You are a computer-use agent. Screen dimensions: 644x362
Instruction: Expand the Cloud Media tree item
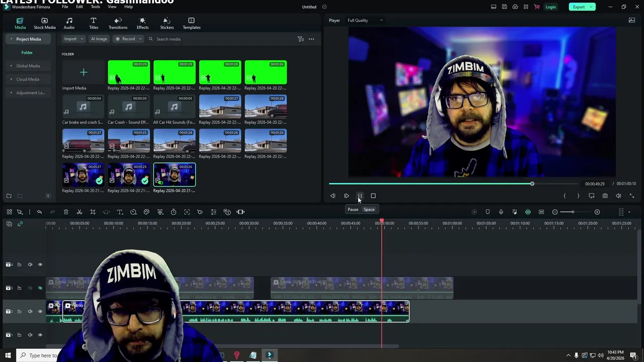[x=11, y=79]
